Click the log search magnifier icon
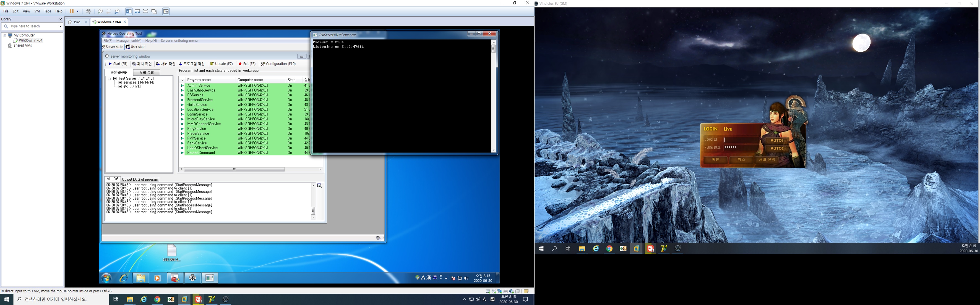The width and height of the screenshot is (980, 305). tap(320, 186)
